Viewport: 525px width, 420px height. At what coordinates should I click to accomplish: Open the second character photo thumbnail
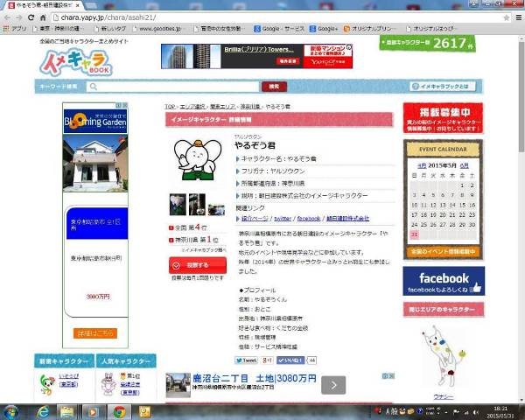[197, 204]
